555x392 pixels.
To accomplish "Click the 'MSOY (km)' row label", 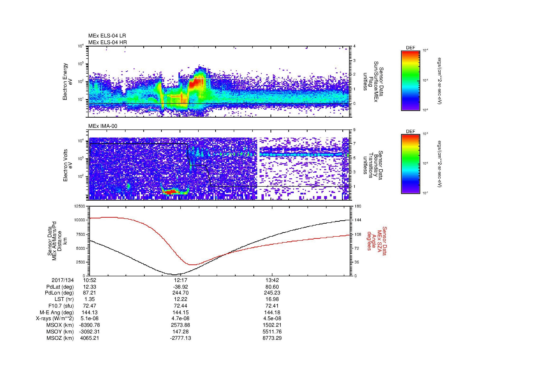I will point(60,332).
